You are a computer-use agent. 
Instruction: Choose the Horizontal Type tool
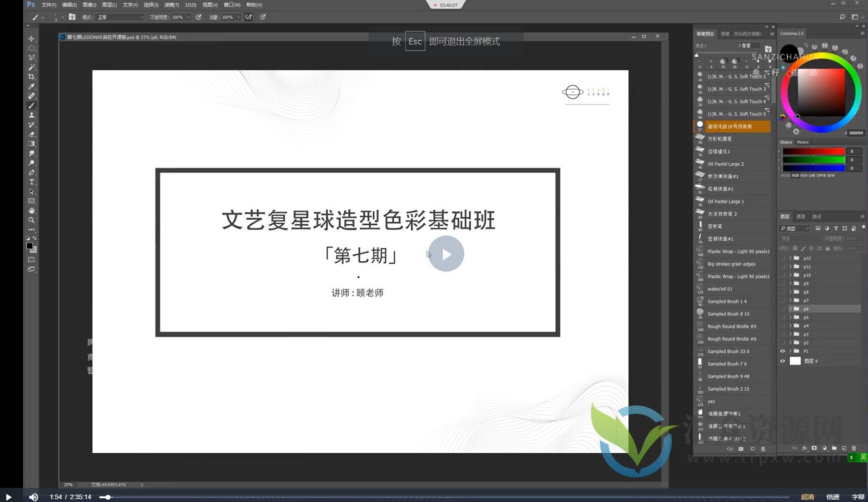[31, 182]
